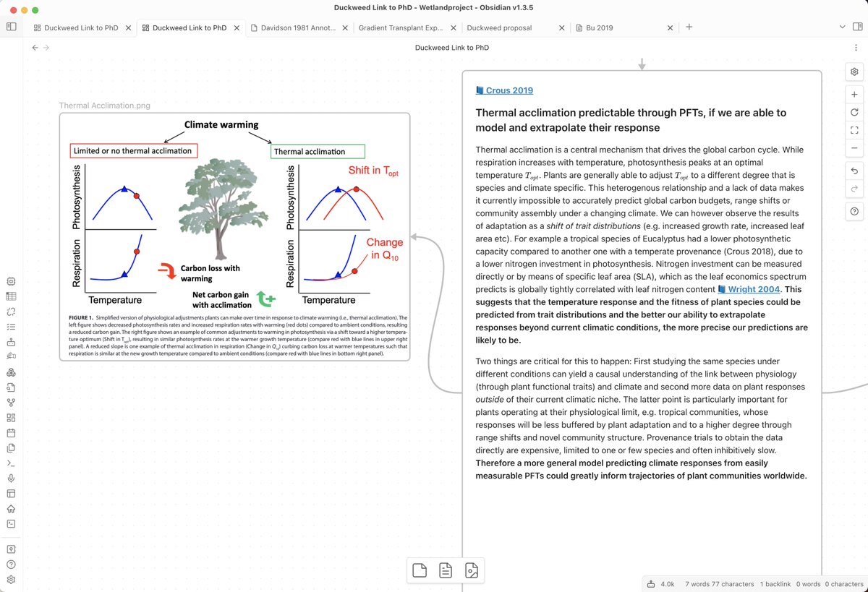The height and width of the screenshot is (592, 868).
Task: Zoom in on the canvas
Action: click(x=854, y=94)
